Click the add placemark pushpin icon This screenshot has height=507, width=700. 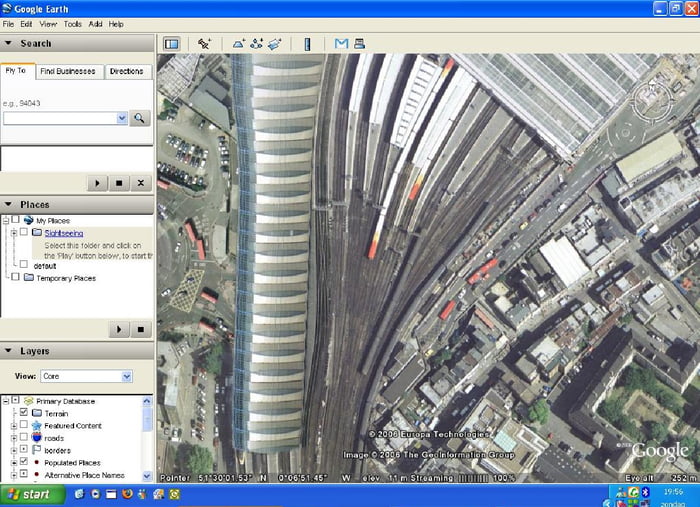coord(204,44)
